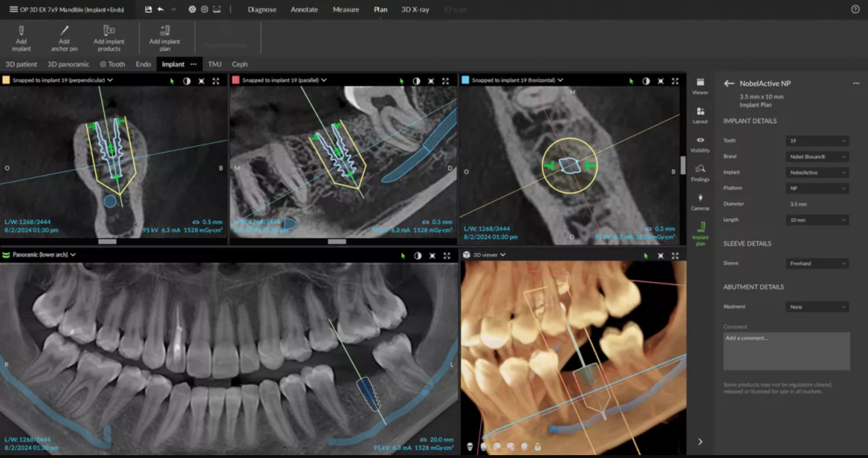The width and height of the screenshot is (868, 458).
Task: Click the Undo arrow icon
Action: pyautogui.click(x=161, y=9)
